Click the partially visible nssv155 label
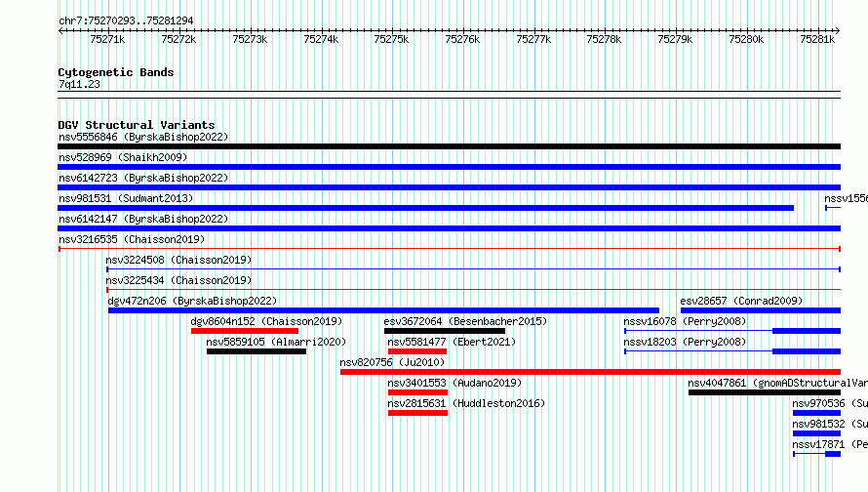Screen dimensions: 868x492 pyautogui.click(x=846, y=198)
